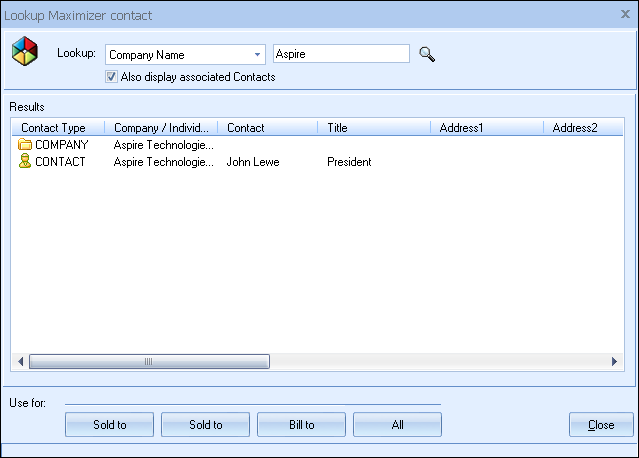Click the All button
639x458 pixels.
[x=397, y=425]
